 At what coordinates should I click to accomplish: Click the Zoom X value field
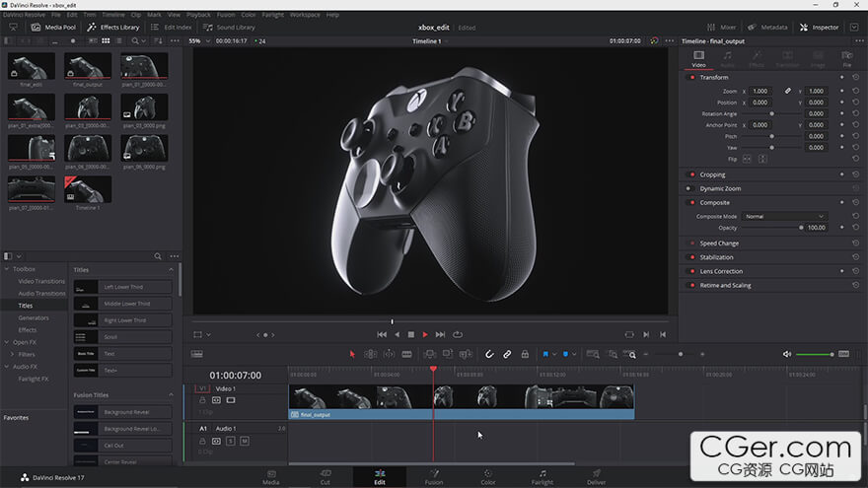pyautogui.click(x=761, y=91)
